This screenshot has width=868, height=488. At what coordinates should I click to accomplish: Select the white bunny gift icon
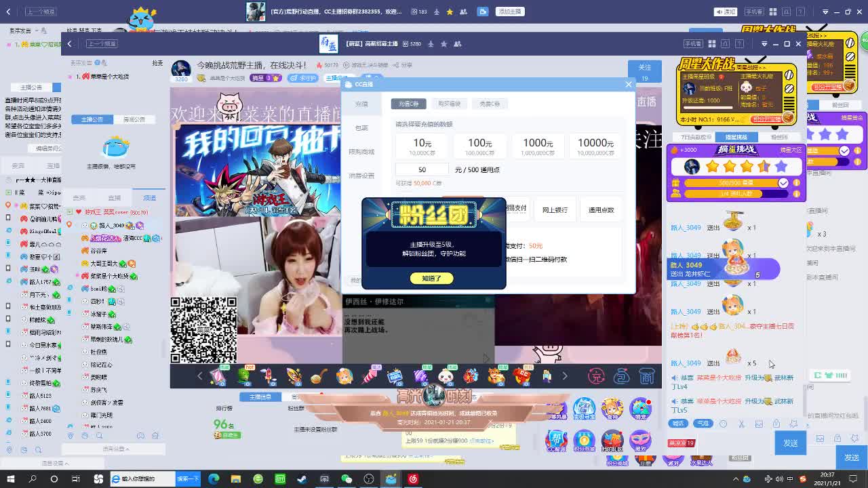pos(446,375)
